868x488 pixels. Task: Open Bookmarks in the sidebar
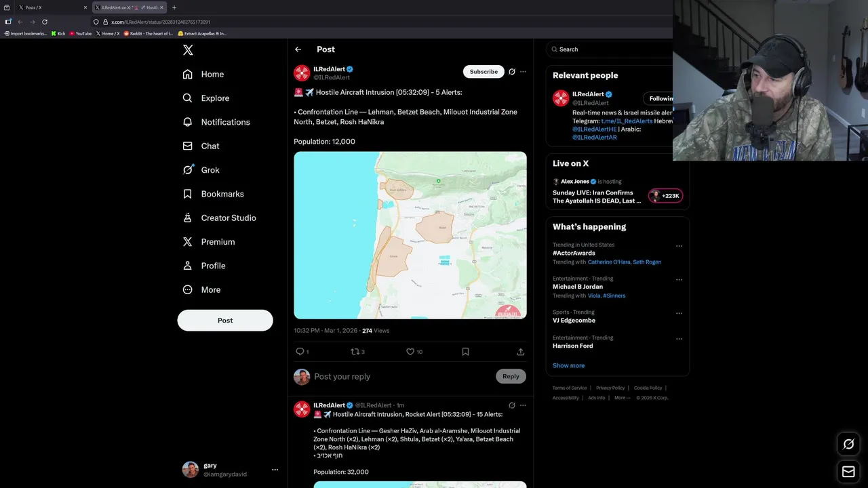pyautogui.click(x=213, y=194)
